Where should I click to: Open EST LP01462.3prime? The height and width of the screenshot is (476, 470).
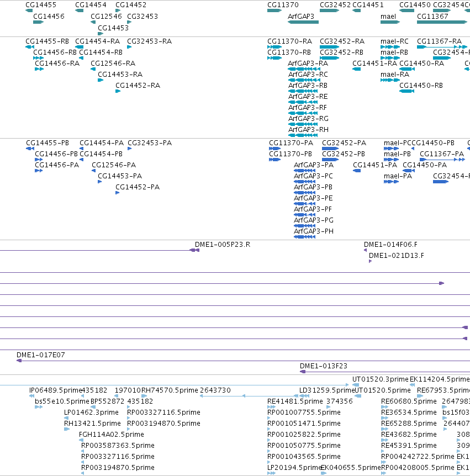tap(66, 418)
